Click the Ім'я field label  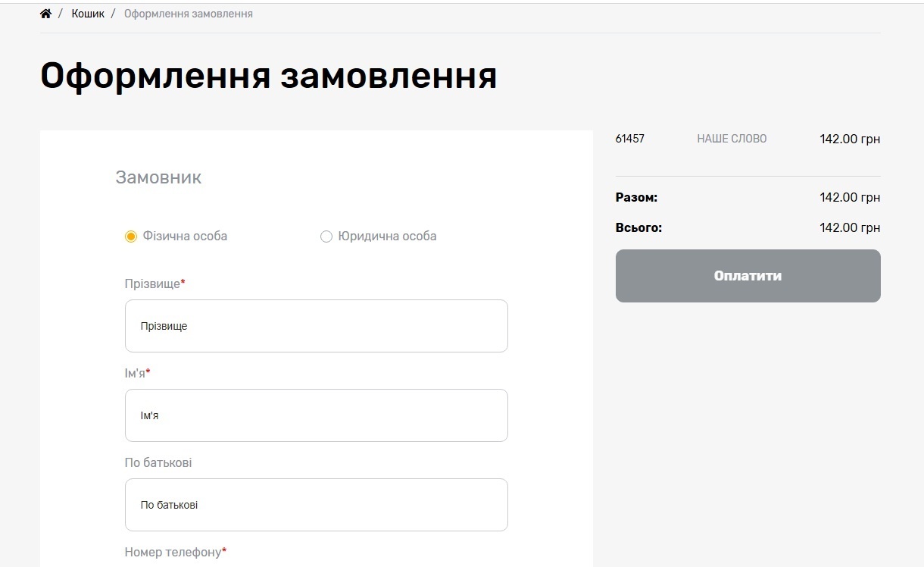coord(135,373)
